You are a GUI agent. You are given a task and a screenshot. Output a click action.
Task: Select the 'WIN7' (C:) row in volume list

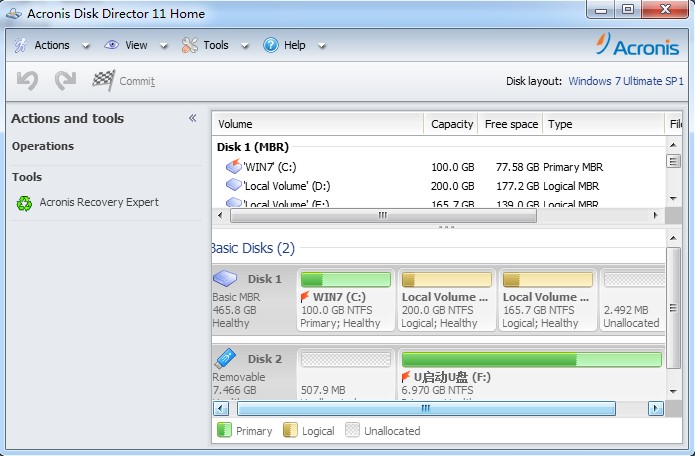click(439, 167)
